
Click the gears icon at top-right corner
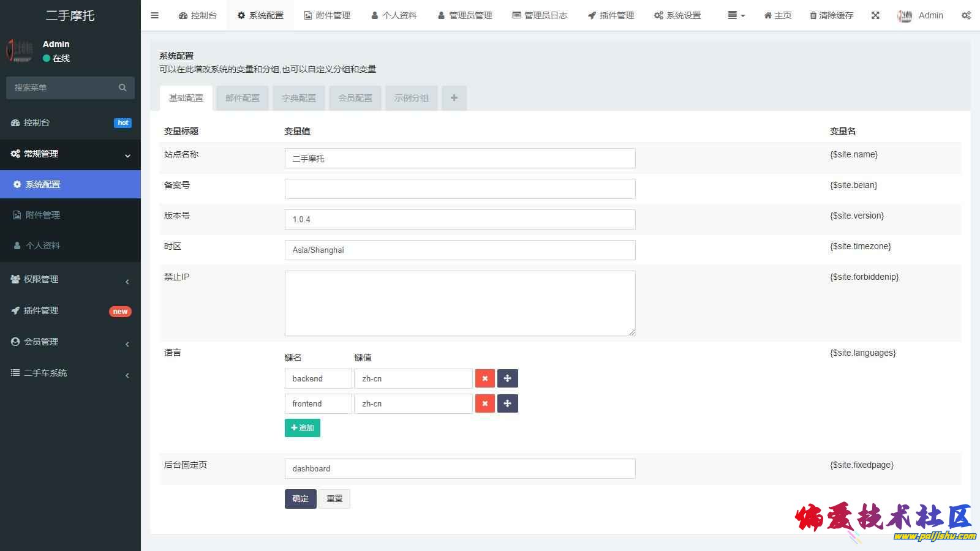pyautogui.click(x=966, y=15)
